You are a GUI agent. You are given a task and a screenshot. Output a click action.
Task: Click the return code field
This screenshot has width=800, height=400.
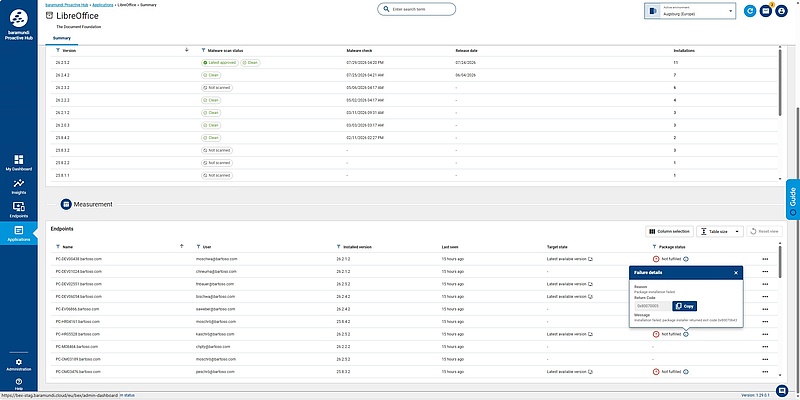[653, 306]
